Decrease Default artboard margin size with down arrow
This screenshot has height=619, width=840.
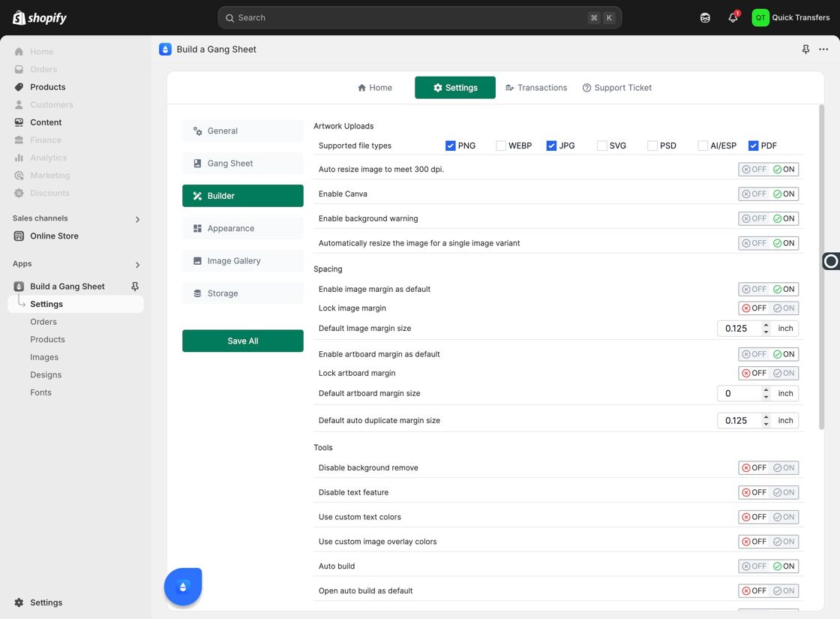click(766, 397)
